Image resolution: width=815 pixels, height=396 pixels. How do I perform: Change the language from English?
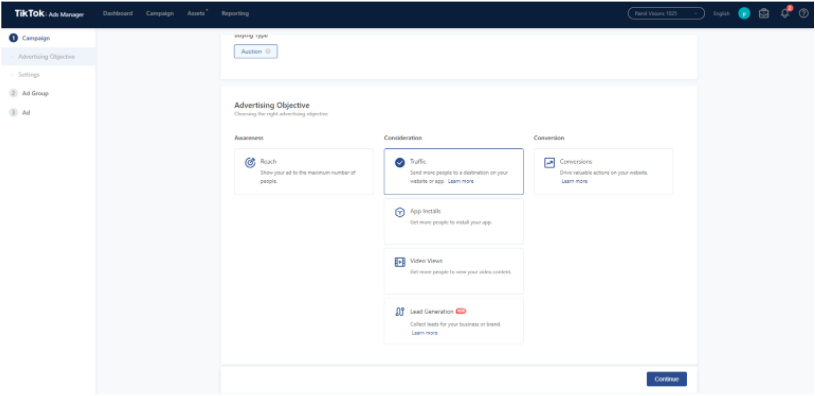click(721, 14)
